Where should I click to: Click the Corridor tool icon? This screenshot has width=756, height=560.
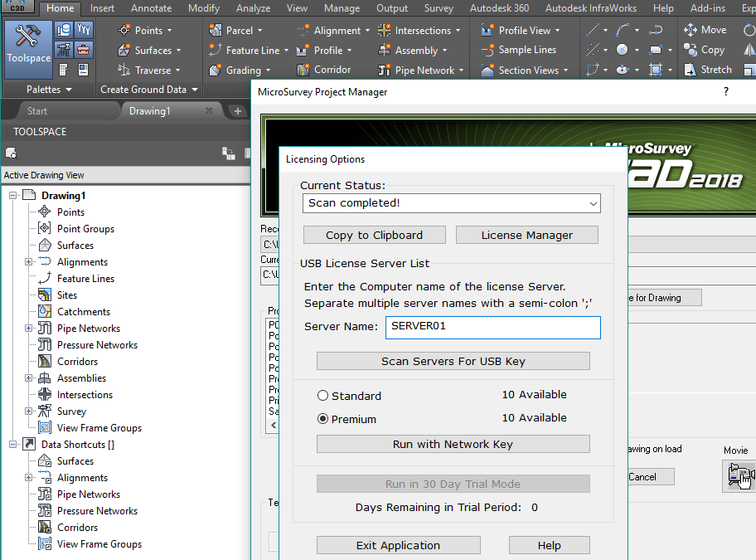303,71
